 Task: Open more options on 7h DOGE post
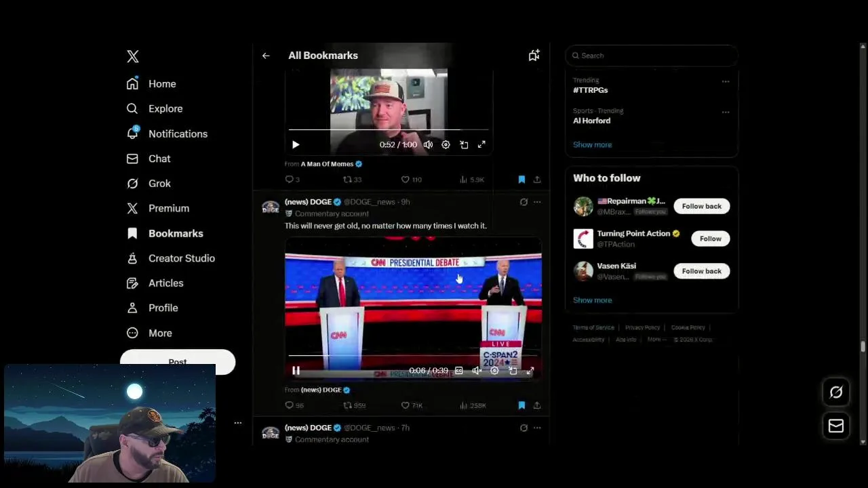[537, 428]
